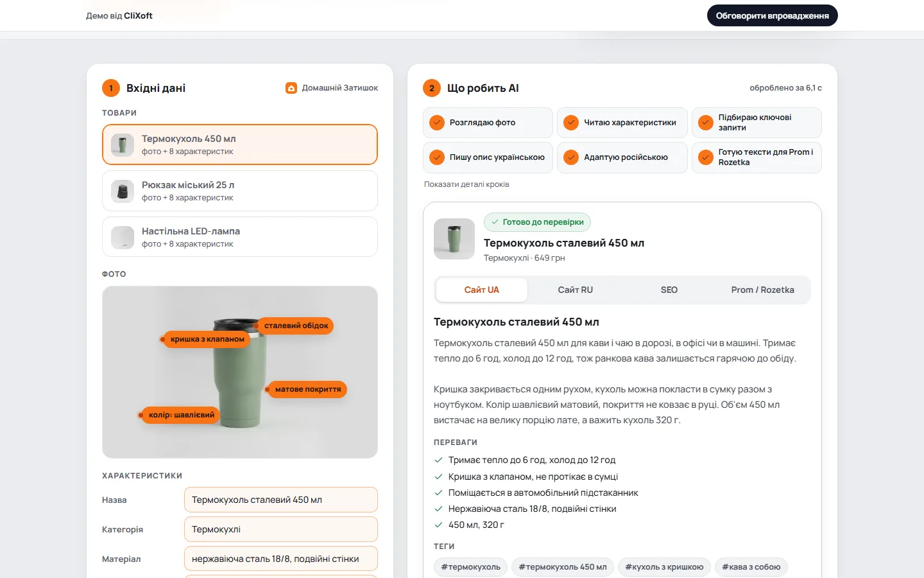Screen dimensions: 924x578
Task: Click the orange Домашній Затишок shop icon
Action: [x=291, y=88]
